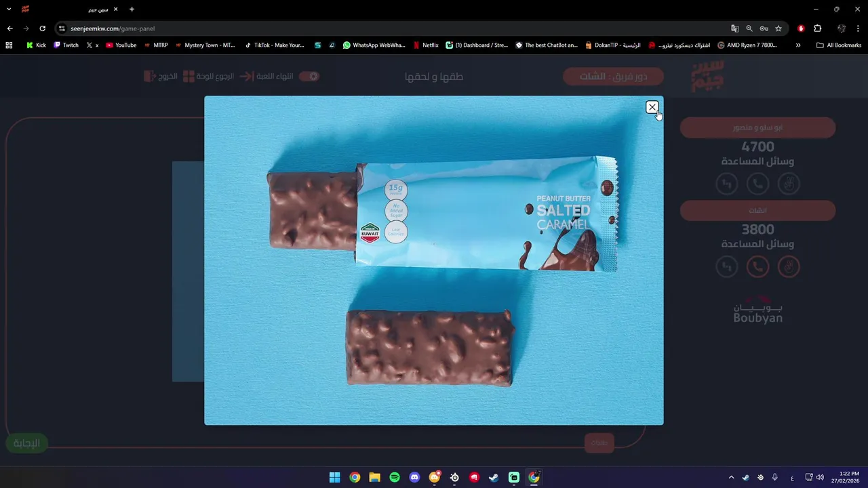Viewport: 868px width, 488px height.
Task: Click the board grid icon
Action: coord(189,76)
